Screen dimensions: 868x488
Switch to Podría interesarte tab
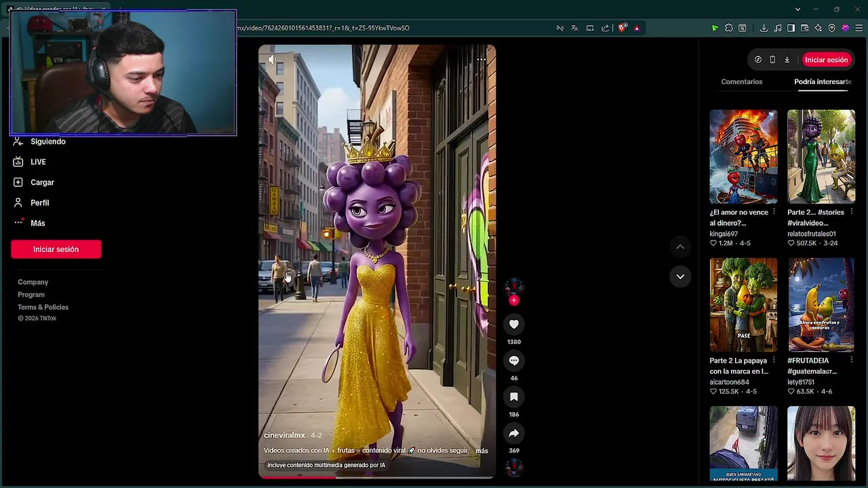pos(823,81)
